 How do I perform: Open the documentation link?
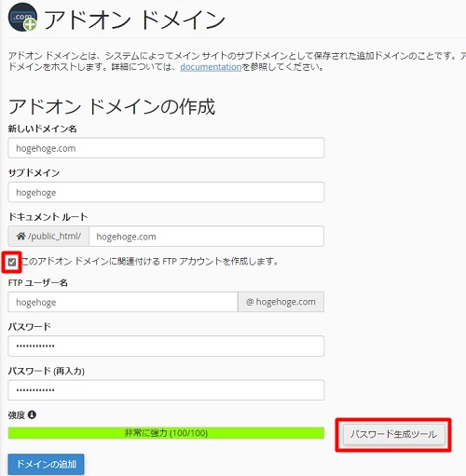(211, 67)
